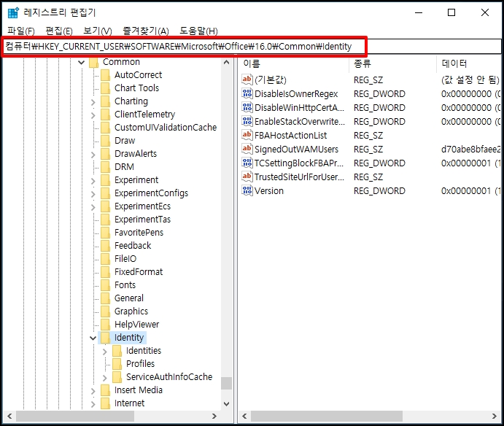The height and width of the screenshot is (426, 504).
Task: Click the (기본값) string value icon
Action: (247, 79)
